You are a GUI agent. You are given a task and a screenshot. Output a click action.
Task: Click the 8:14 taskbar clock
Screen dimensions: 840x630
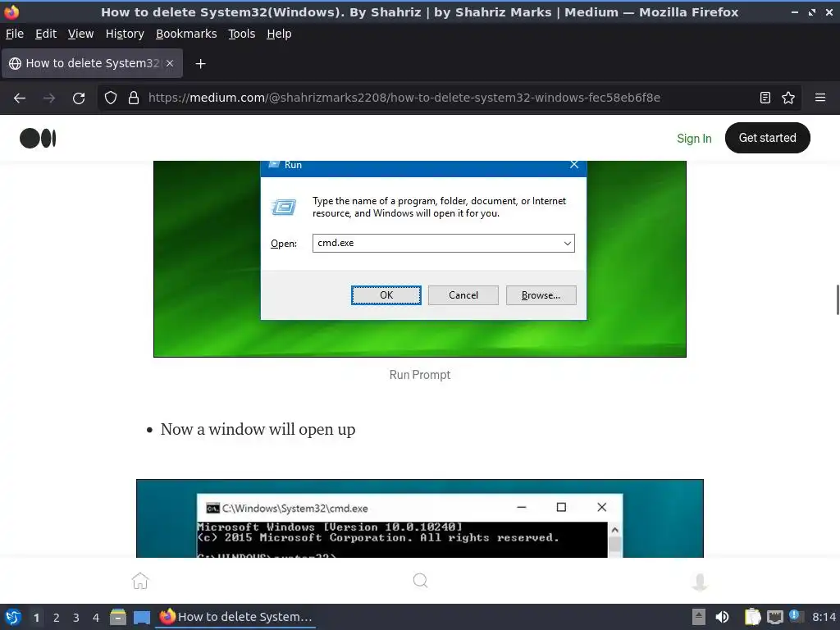824,617
